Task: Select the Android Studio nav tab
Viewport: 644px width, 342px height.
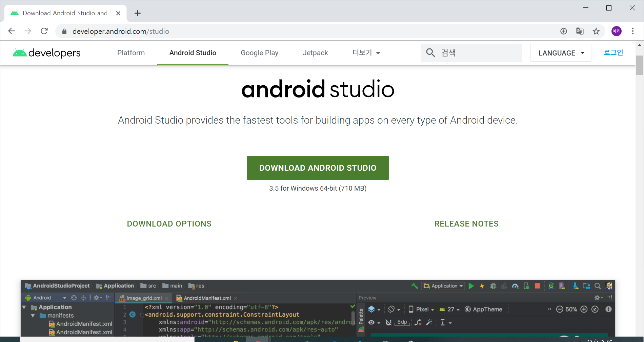Action: [x=193, y=53]
